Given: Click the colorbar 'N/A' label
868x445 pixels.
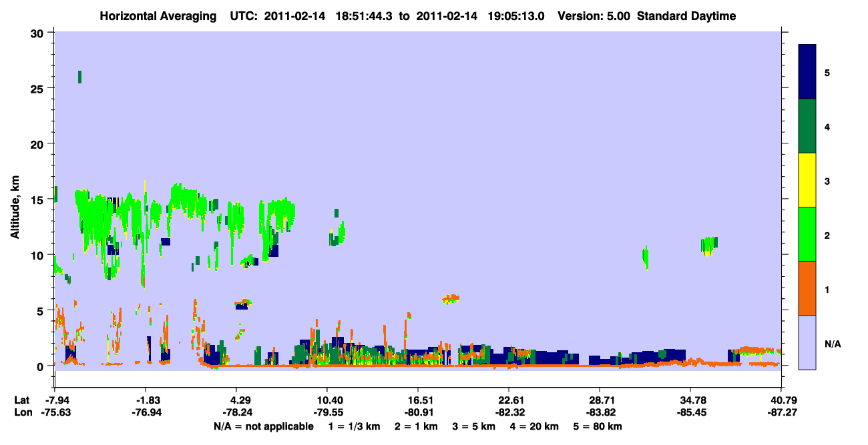Looking at the screenshot, I should coord(832,344).
